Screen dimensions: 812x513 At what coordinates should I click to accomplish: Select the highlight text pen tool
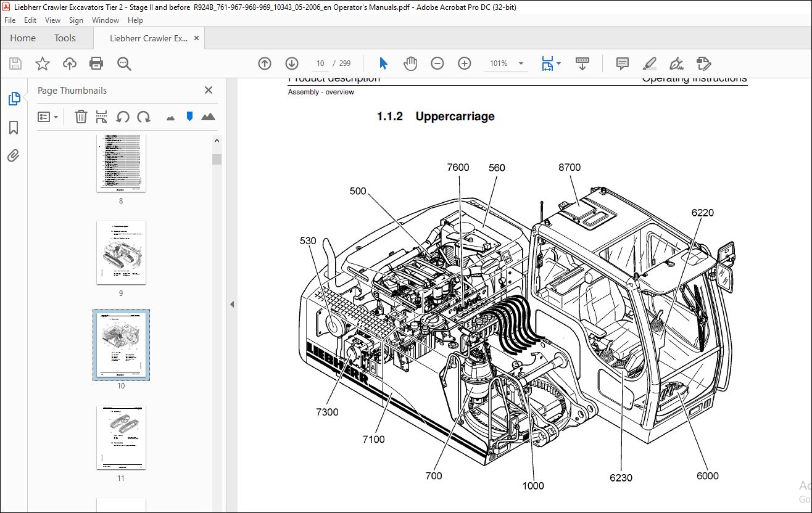pos(650,64)
